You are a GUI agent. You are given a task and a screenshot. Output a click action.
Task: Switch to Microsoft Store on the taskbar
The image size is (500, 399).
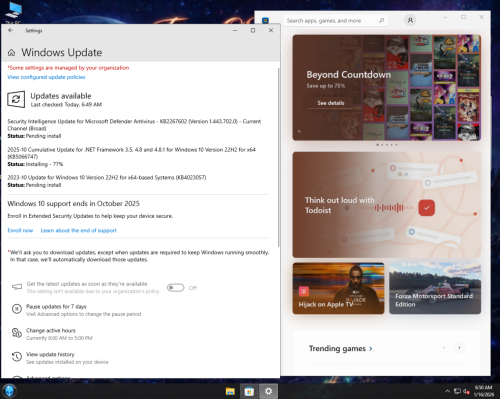(x=249, y=391)
